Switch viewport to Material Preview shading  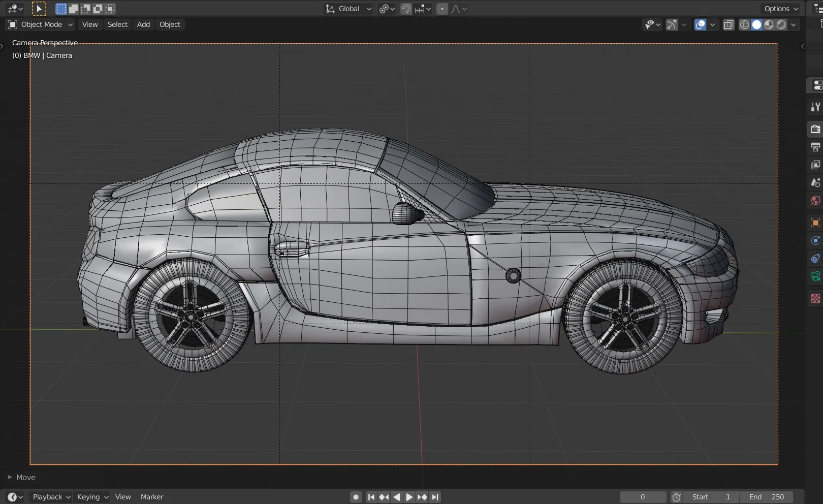pyautogui.click(x=769, y=24)
